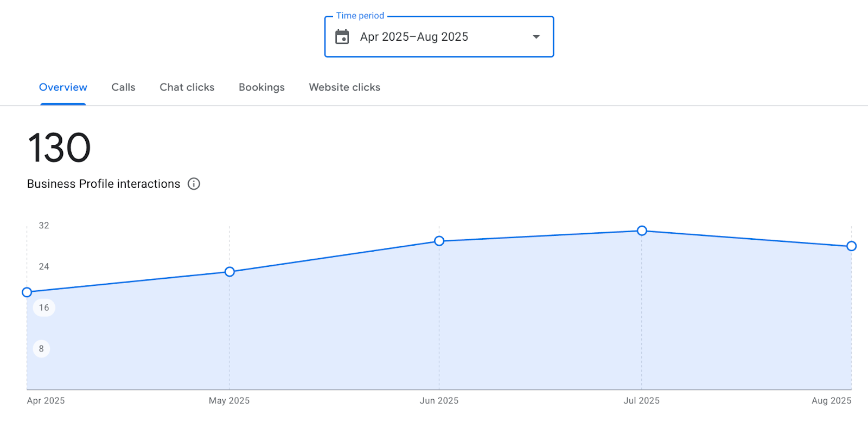Screen dimensions: 868x422
Task: Click the Business Profile interactions label
Action: 104,184
